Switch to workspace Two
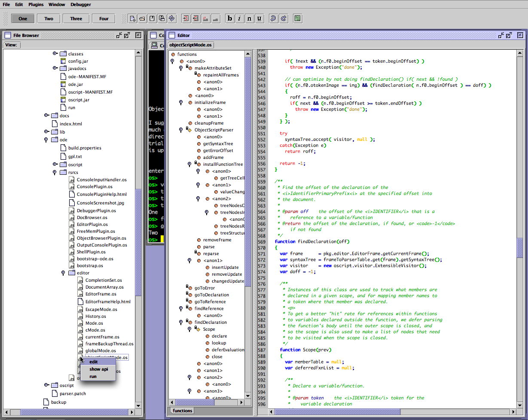528x420 pixels. pyautogui.click(x=49, y=18)
